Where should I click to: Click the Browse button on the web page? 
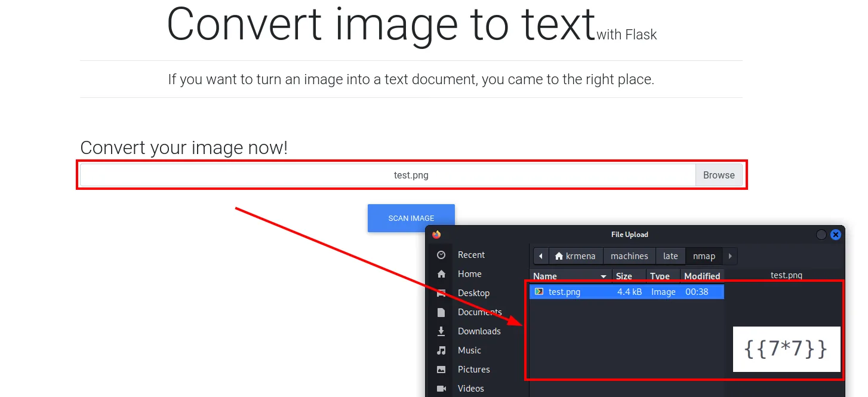pos(719,176)
